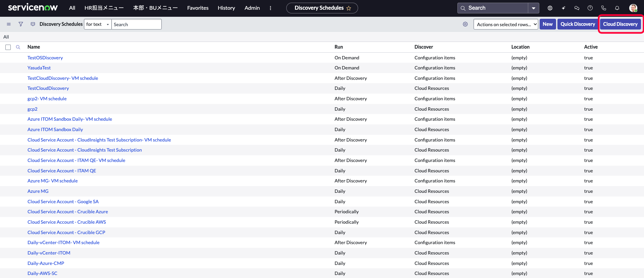644x278 pixels.
Task: Click the ServiceNow logo
Action: tap(33, 8)
